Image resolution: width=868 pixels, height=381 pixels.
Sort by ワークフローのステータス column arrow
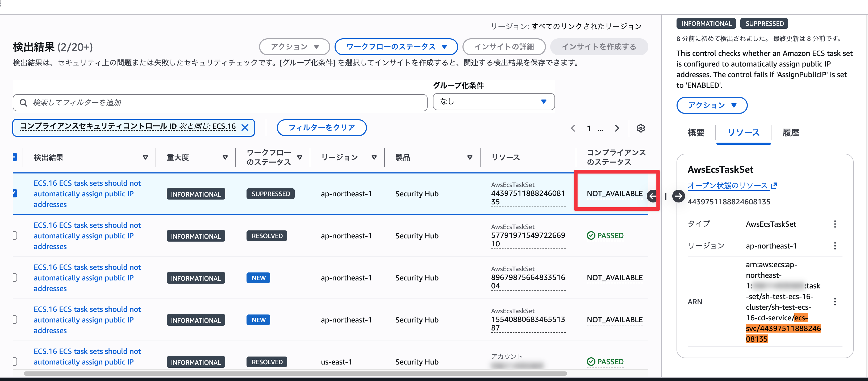(x=299, y=158)
